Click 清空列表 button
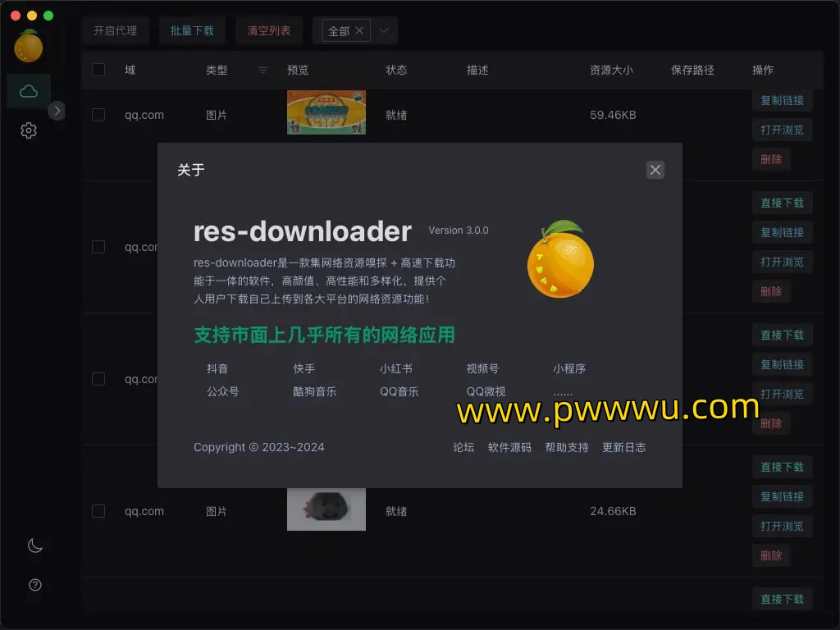Screen dimensions: 840x630 point(269,30)
